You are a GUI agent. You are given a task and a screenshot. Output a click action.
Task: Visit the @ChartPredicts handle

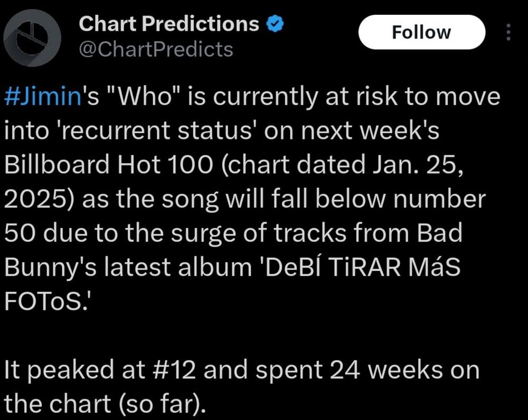click(x=156, y=50)
